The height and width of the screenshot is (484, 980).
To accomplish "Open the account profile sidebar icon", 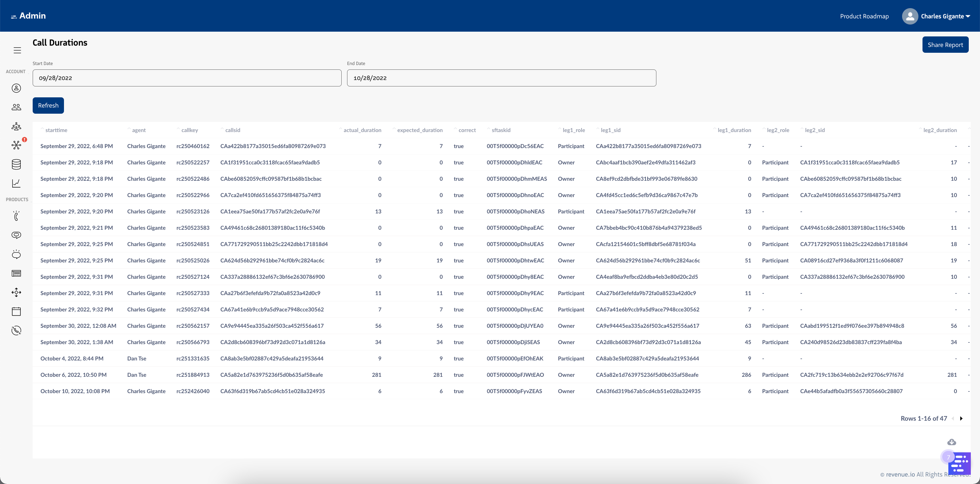I will coord(16,88).
